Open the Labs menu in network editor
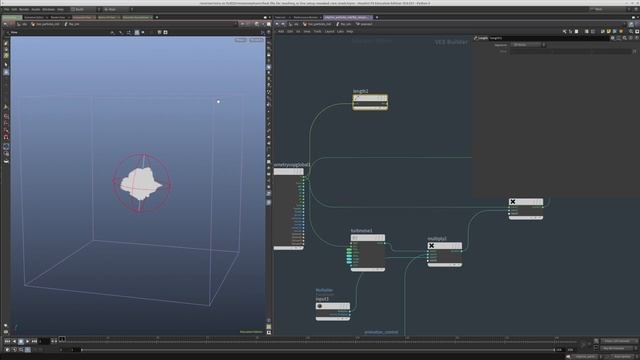The width and height of the screenshot is (640, 360). tap(340, 31)
